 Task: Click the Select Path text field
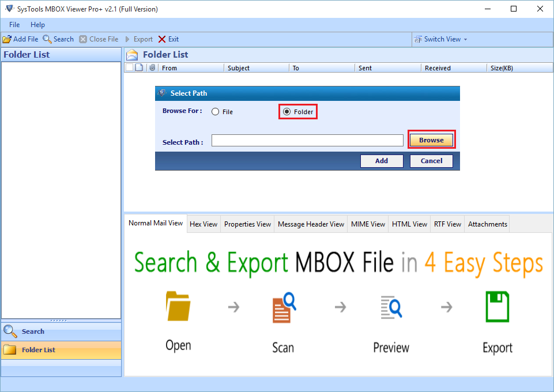click(307, 140)
